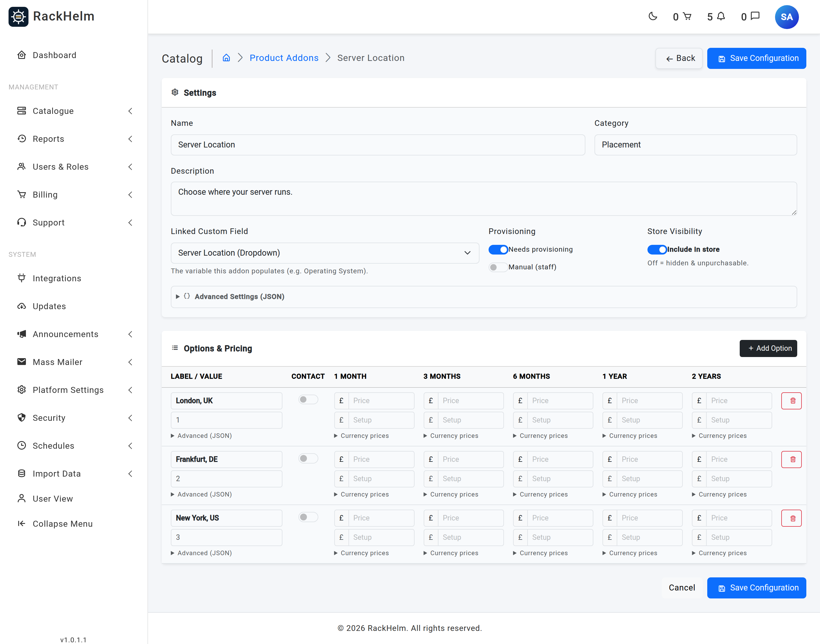Click the Security shield icon

click(22, 418)
